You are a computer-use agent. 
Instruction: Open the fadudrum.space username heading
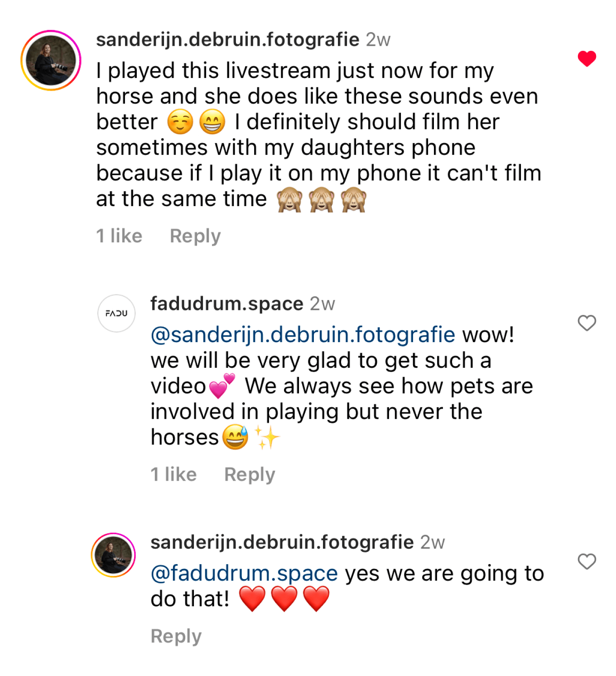click(x=226, y=304)
